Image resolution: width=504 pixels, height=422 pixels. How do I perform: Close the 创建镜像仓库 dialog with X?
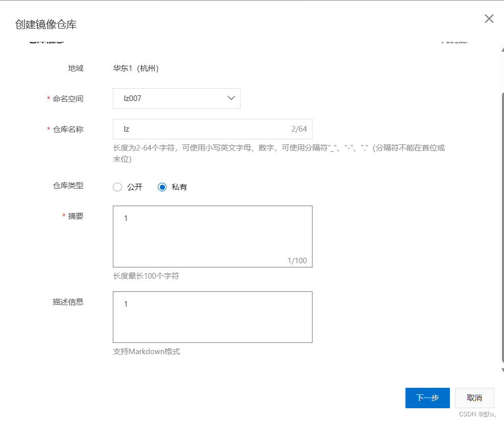[x=489, y=19]
